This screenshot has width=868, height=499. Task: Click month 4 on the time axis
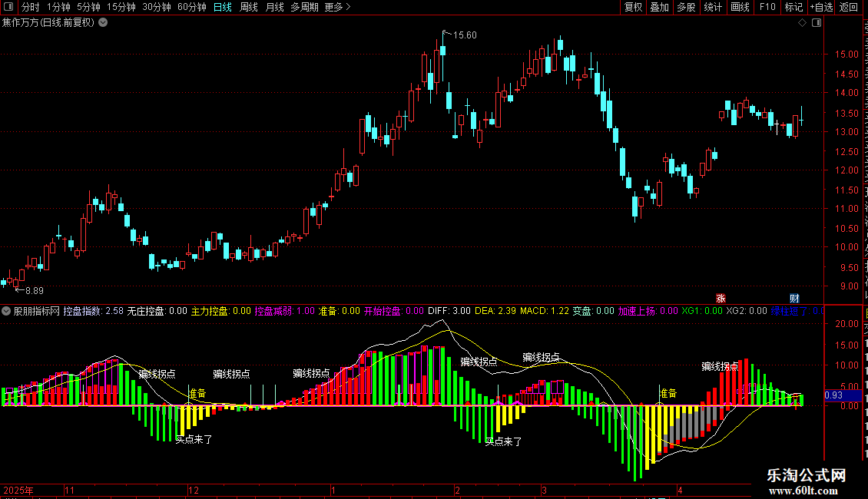[681, 490]
